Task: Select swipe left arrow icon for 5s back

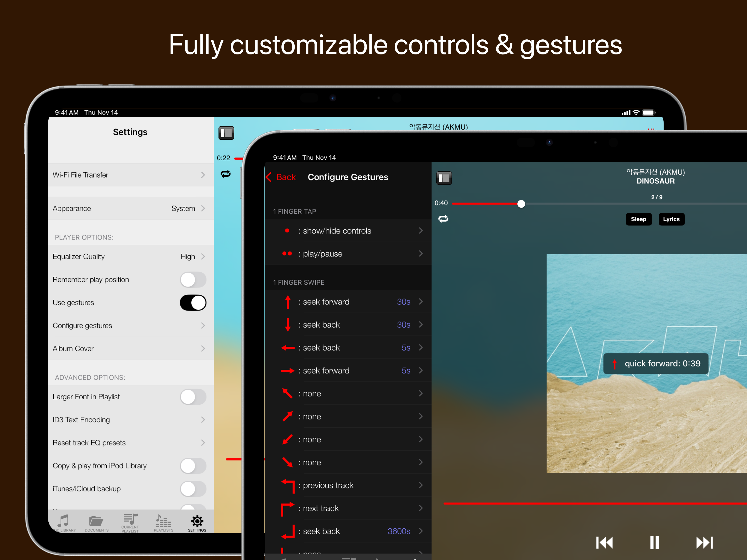Action: pyautogui.click(x=288, y=348)
